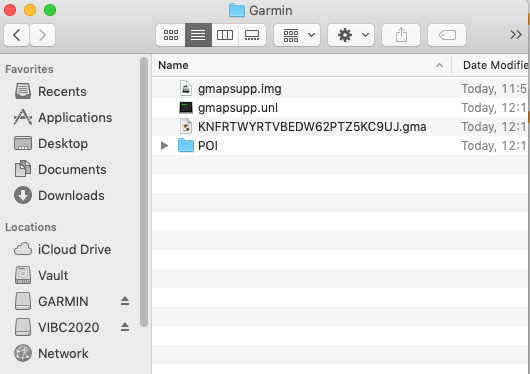530x374 pixels.
Task: Open the gear action menu
Action: pyautogui.click(x=351, y=35)
